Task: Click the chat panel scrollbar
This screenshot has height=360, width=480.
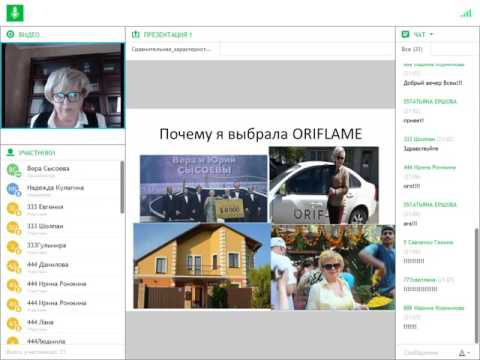Action: (x=477, y=285)
